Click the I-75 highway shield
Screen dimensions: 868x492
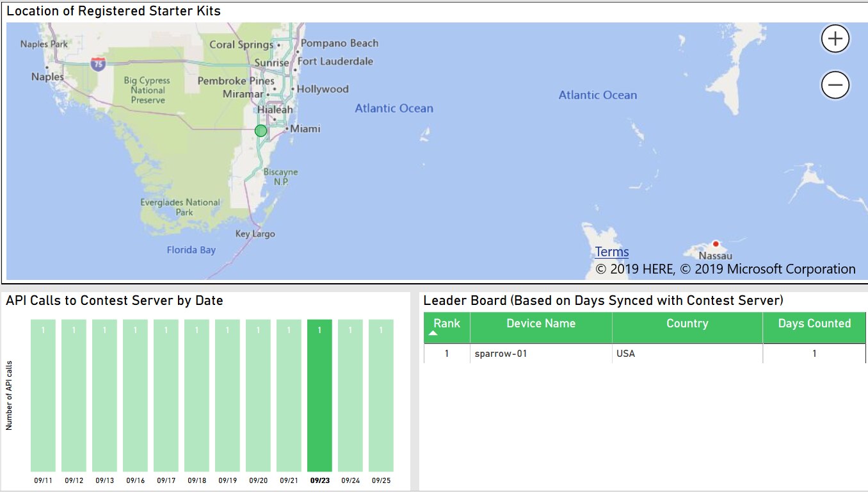98,63
